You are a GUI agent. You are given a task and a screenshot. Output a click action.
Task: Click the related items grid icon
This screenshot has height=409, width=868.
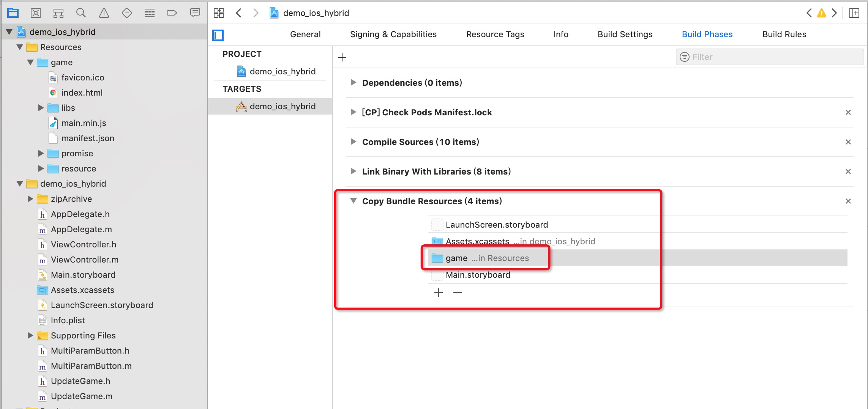tap(219, 13)
